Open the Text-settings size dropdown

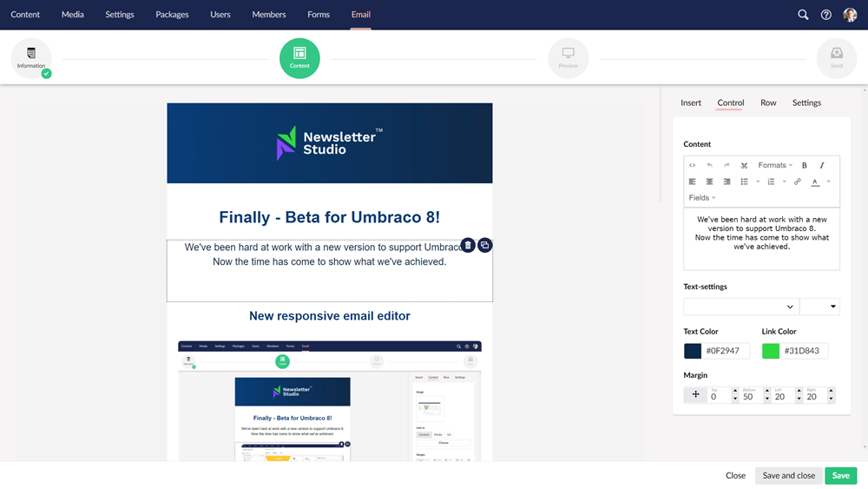[x=820, y=307]
